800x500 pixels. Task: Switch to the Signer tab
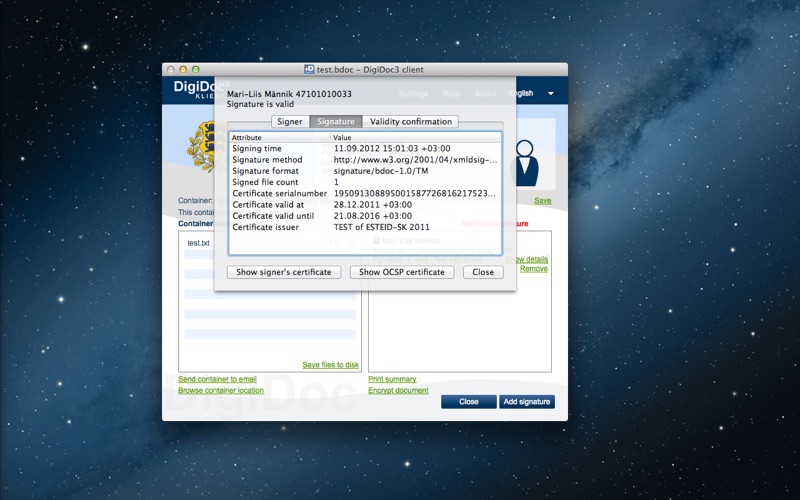coord(289,122)
